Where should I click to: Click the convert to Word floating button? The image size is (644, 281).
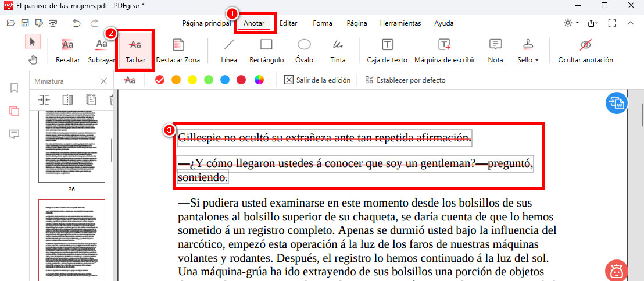pos(617,104)
